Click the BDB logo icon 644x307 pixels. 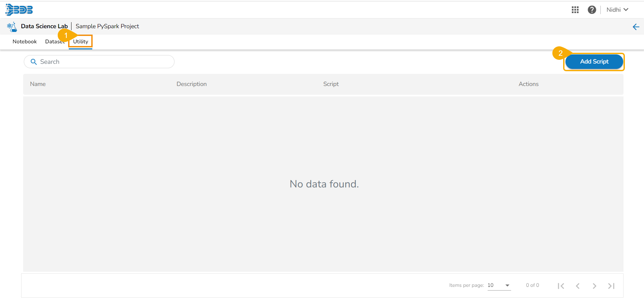(x=19, y=10)
